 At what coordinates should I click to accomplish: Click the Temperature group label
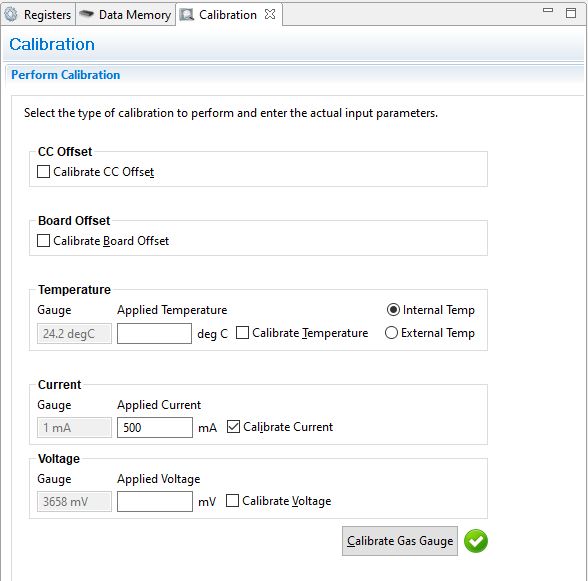(x=74, y=290)
